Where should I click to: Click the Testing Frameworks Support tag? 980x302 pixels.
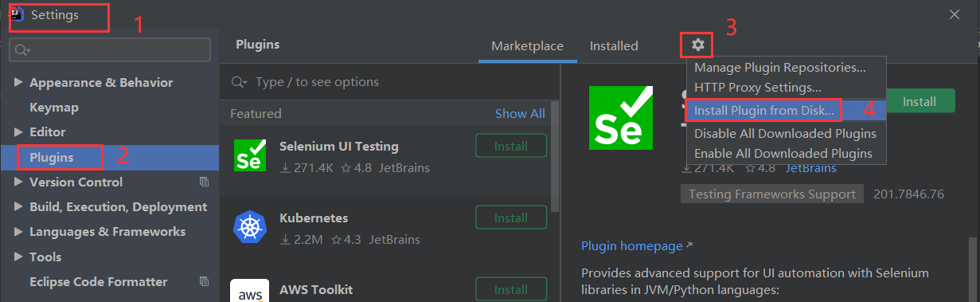click(772, 194)
